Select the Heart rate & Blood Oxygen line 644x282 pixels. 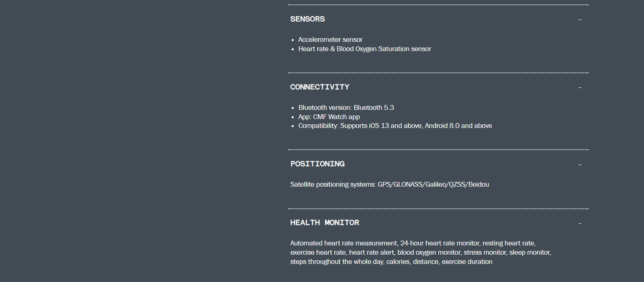click(x=364, y=49)
